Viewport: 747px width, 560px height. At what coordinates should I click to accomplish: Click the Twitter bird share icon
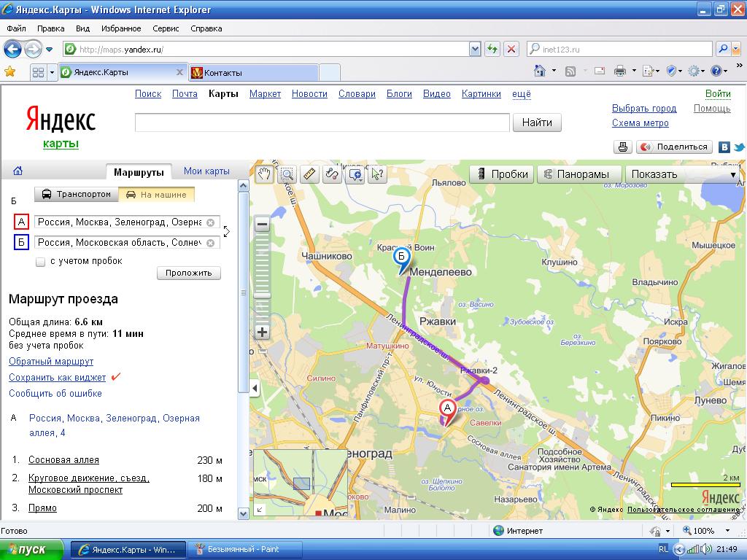tap(740, 147)
